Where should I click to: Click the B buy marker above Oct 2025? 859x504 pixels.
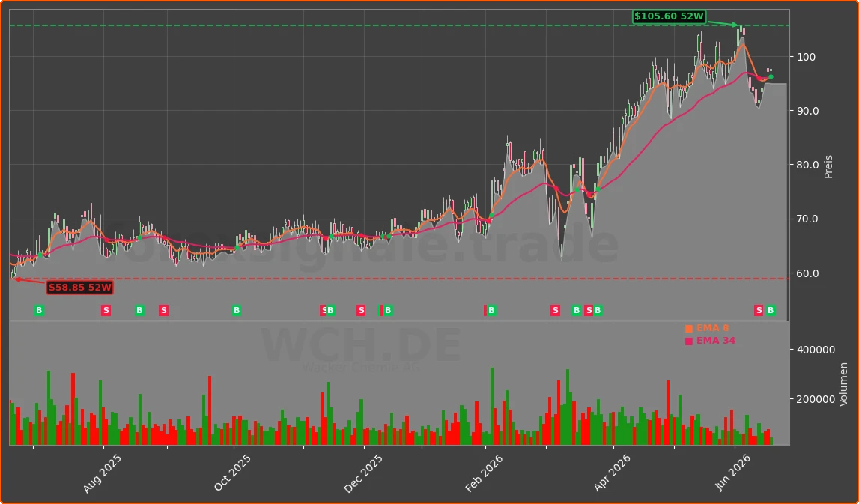tap(237, 311)
